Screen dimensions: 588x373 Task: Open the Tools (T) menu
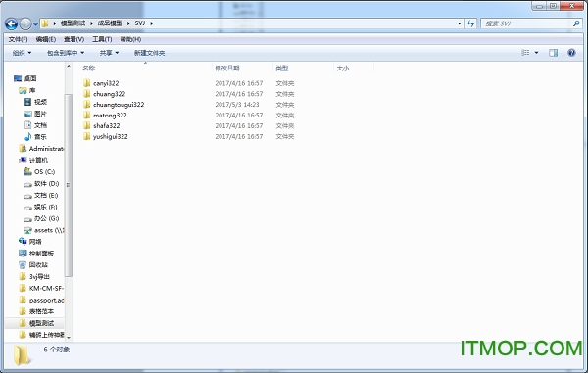(102, 39)
